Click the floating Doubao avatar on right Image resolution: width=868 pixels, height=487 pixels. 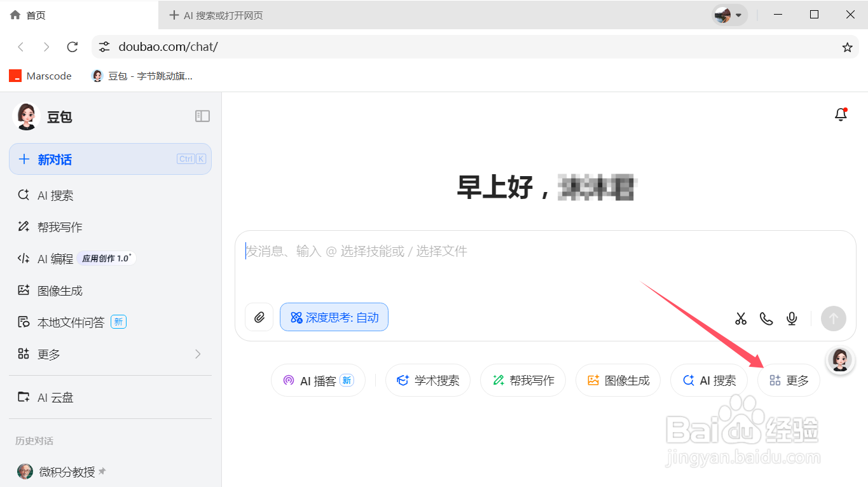(x=840, y=360)
